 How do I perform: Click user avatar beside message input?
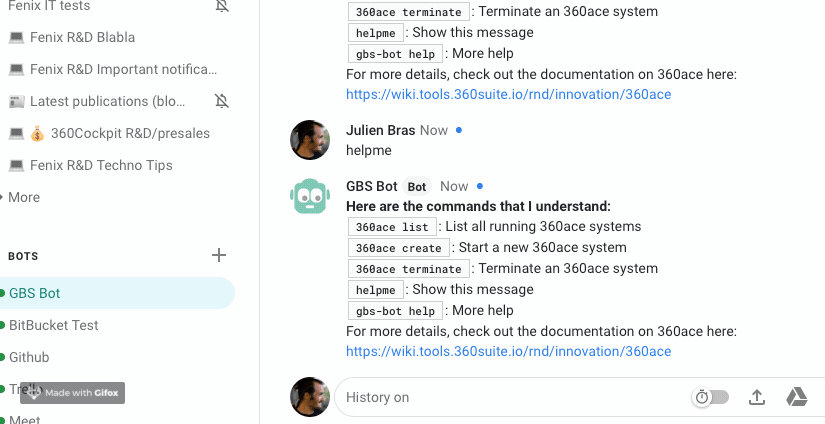(x=310, y=397)
